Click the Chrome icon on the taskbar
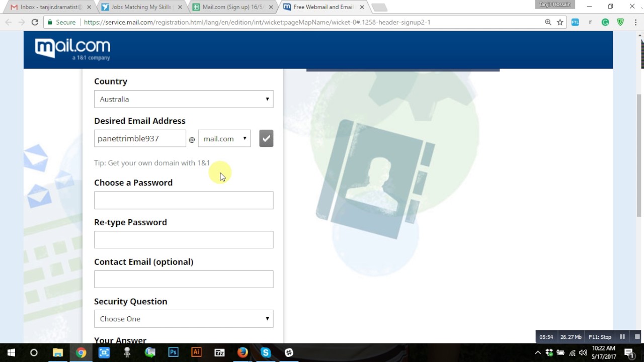The image size is (644, 362). click(80, 352)
